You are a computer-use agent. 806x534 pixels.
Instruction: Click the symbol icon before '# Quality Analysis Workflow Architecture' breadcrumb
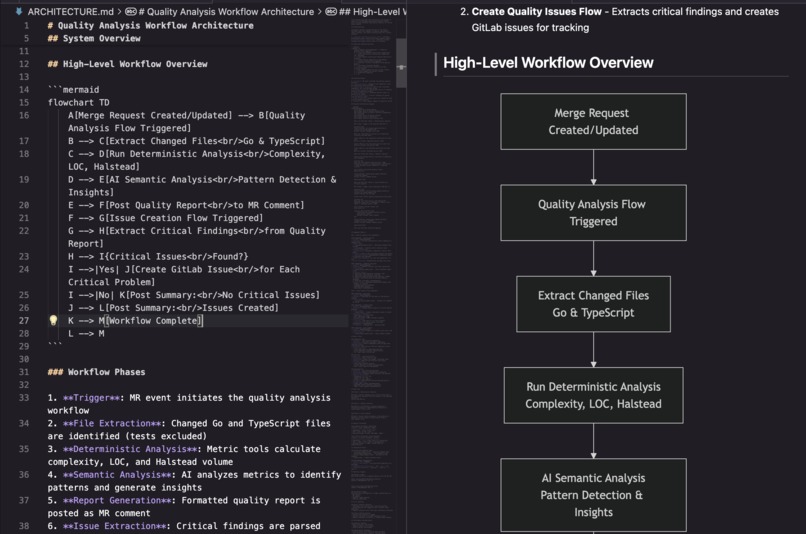[131, 11]
